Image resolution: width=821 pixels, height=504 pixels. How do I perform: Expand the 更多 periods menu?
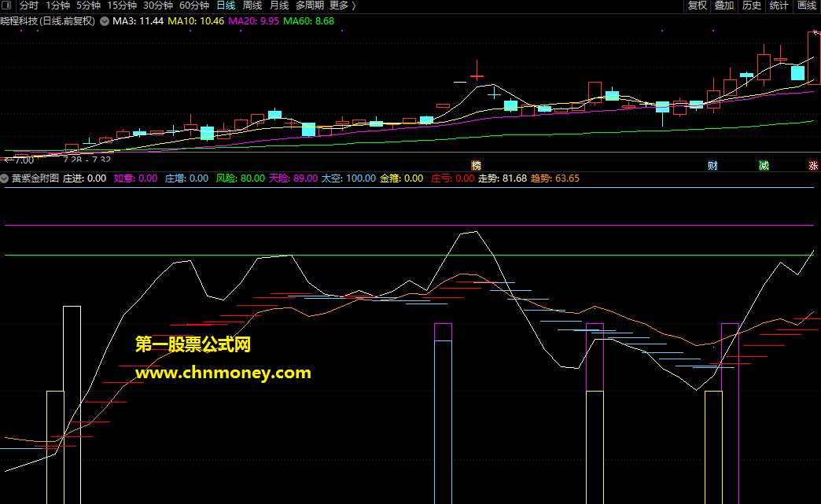coord(343,6)
